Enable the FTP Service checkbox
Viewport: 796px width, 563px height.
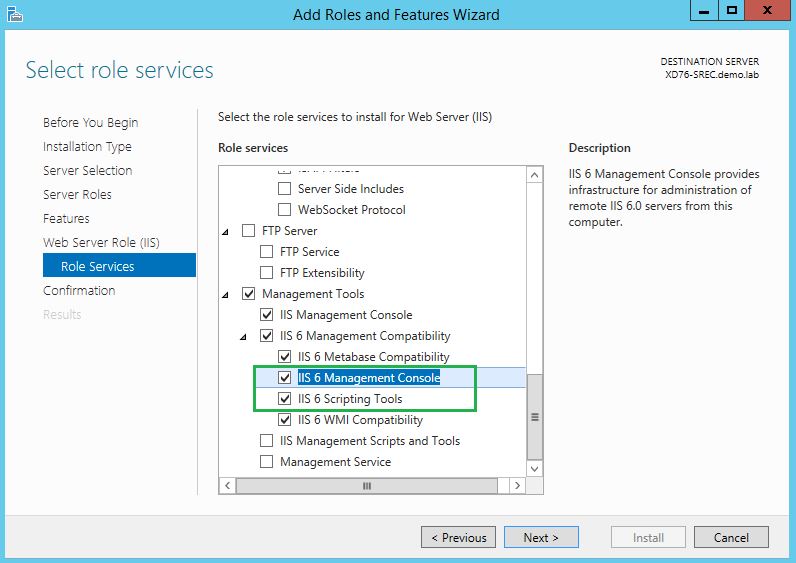tap(267, 252)
